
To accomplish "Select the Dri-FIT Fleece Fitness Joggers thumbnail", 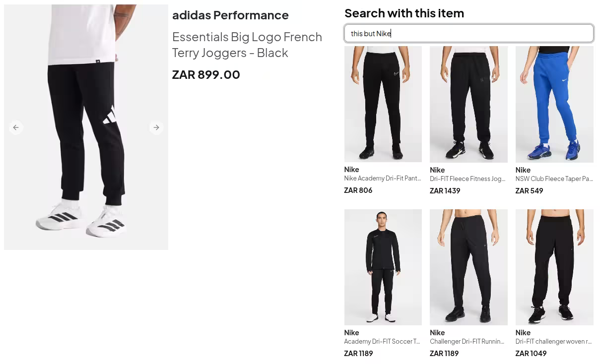I will coord(468,104).
